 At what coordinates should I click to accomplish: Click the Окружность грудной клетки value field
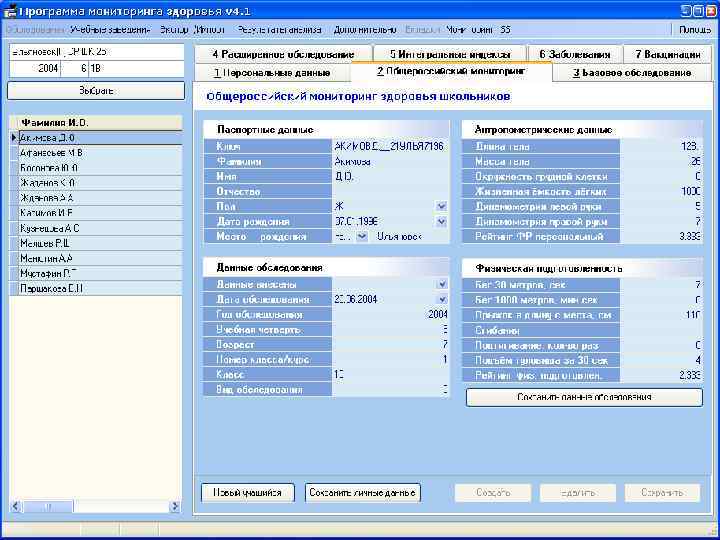point(661,176)
